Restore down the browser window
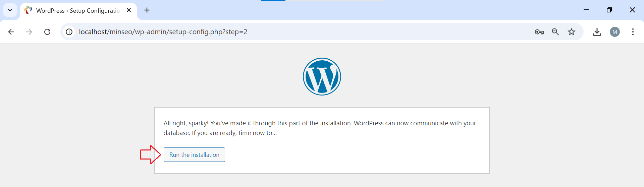 pos(609,10)
